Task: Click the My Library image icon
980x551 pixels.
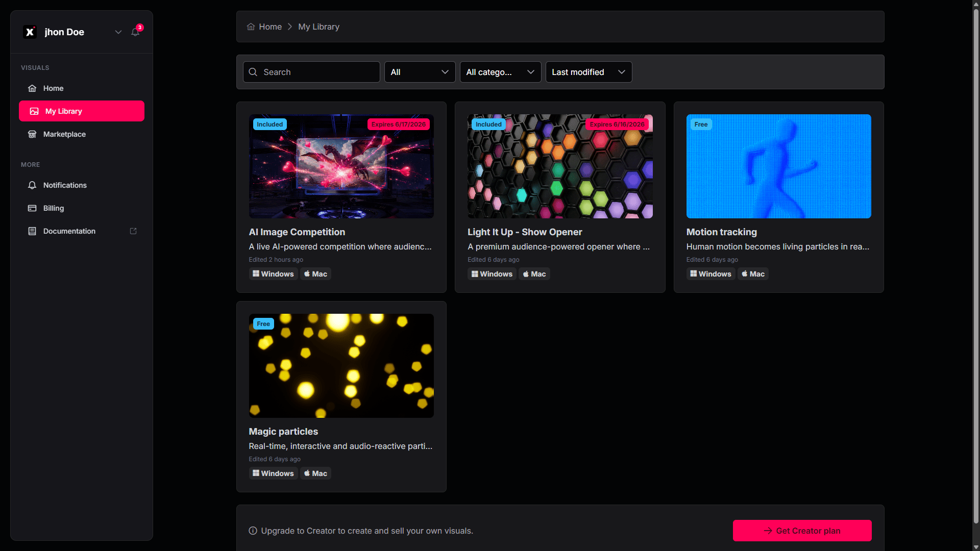Action: tap(34, 111)
